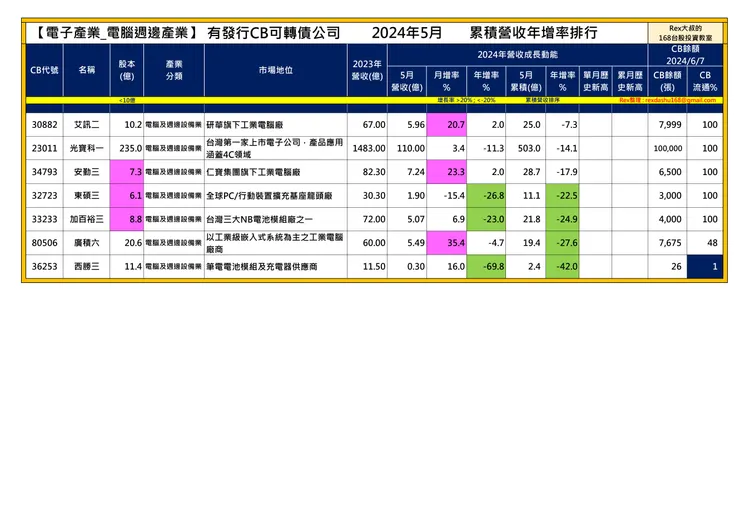Screen dimensions: 740x523
Task: Click the name cell 西勝三
Action: [x=86, y=266]
